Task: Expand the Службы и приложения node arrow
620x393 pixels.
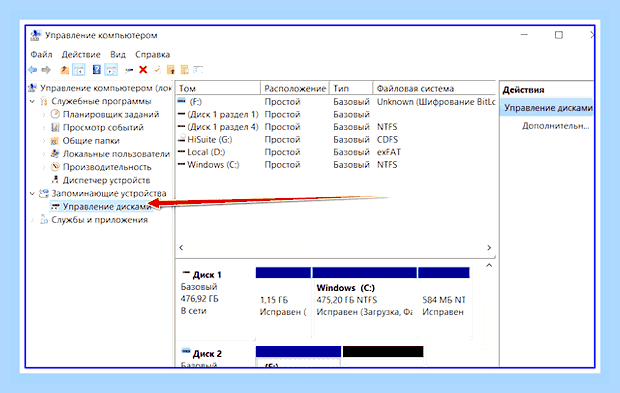Action: coord(32,220)
